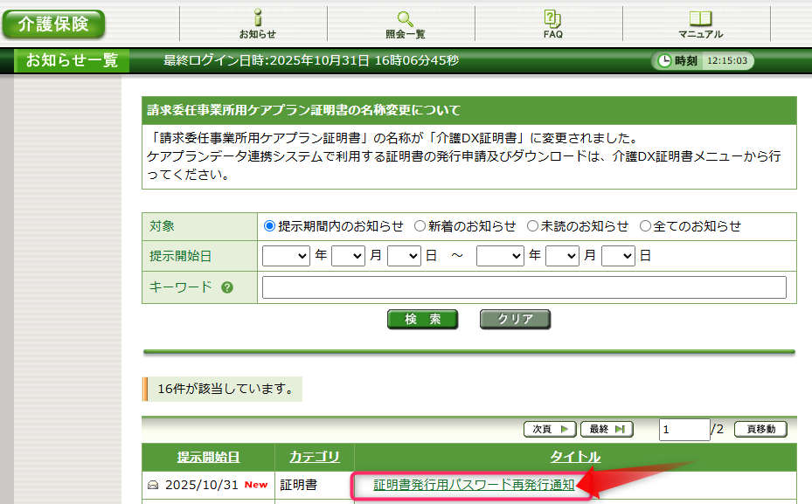Expand the start month dropdown
The height and width of the screenshot is (504, 812).
[347, 256]
